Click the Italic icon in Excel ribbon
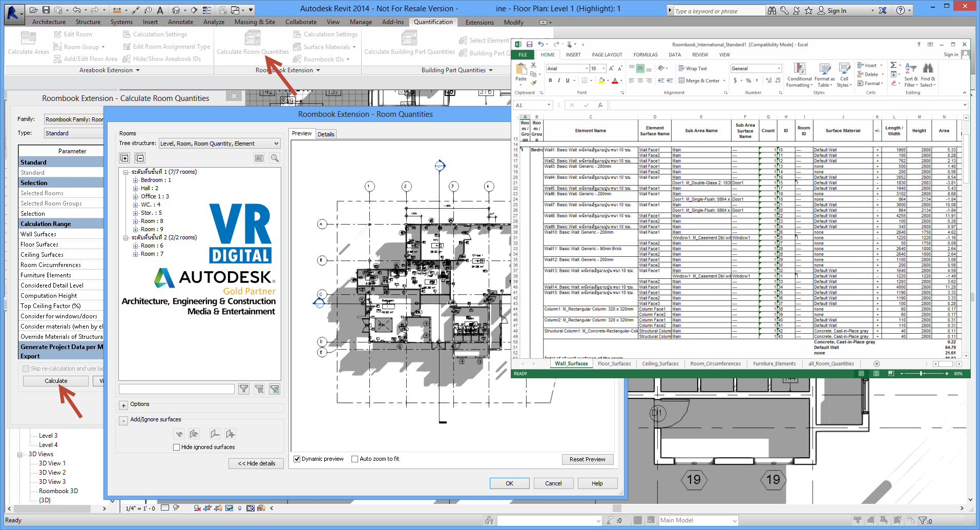 point(559,80)
